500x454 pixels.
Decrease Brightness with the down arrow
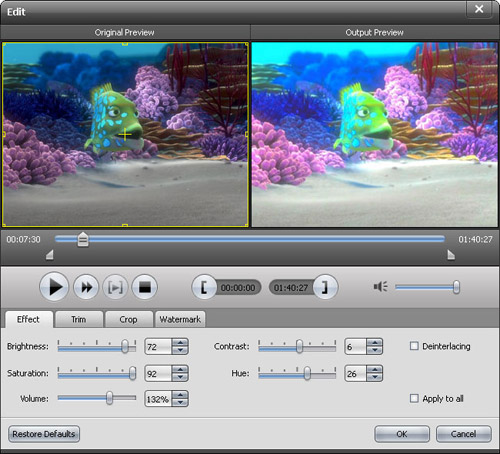(x=180, y=350)
